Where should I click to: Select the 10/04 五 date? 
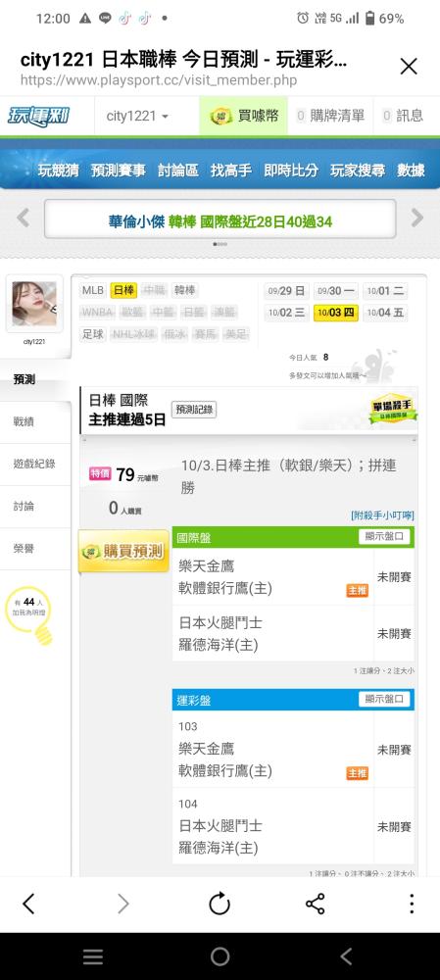pyautogui.click(x=385, y=313)
